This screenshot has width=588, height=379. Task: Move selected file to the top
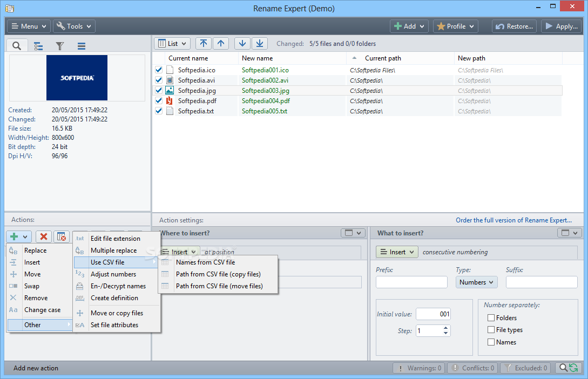pos(203,44)
